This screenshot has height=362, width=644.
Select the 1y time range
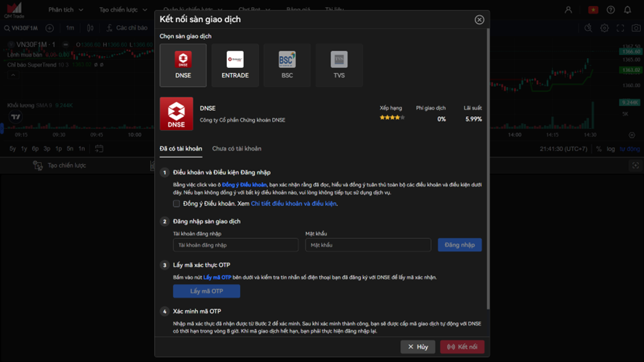24,149
